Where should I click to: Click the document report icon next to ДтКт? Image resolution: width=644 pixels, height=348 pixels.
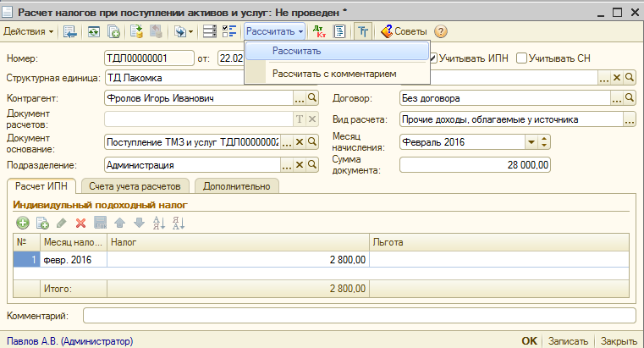pyautogui.click(x=339, y=31)
